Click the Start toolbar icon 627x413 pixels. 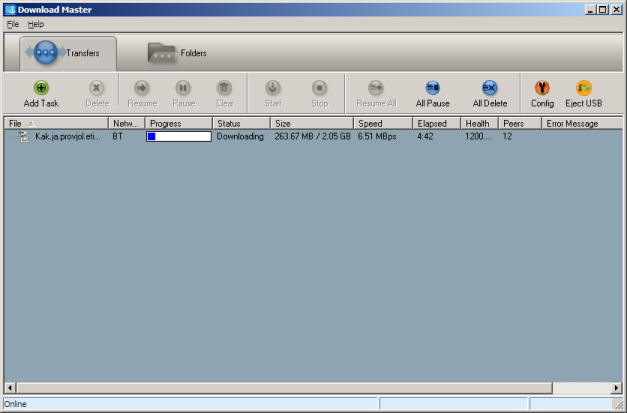coord(273,88)
